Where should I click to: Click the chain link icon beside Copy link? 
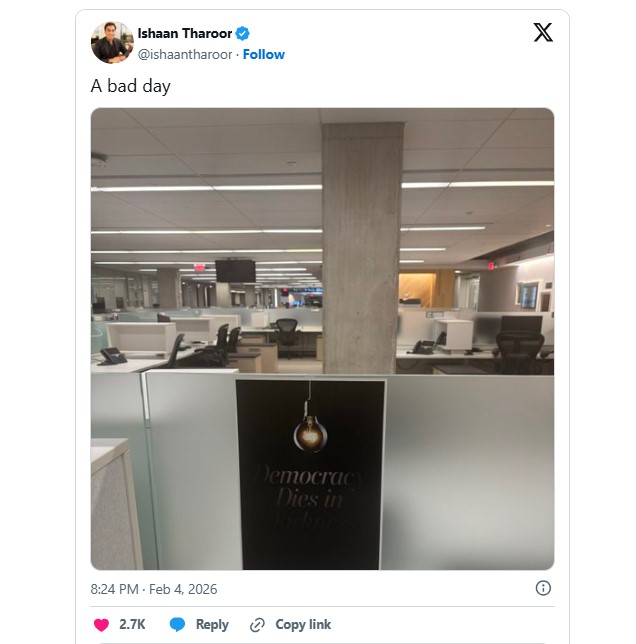(x=257, y=625)
